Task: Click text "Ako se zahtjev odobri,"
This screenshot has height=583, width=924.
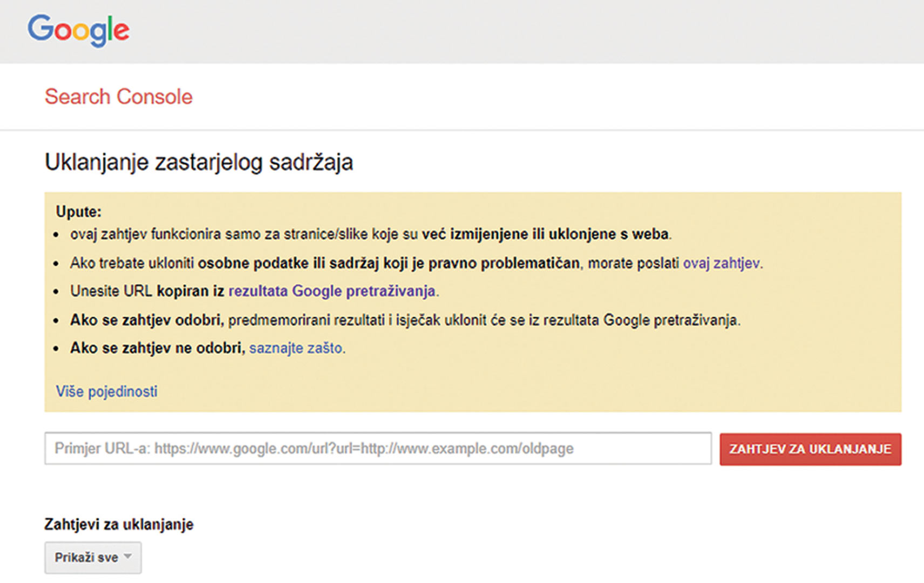Action: (146, 320)
